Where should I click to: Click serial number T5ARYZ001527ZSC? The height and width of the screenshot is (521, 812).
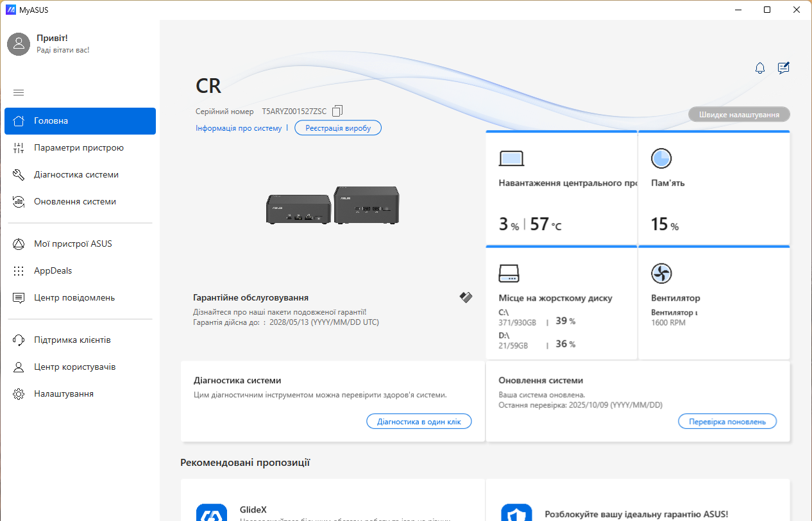(294, 112)
